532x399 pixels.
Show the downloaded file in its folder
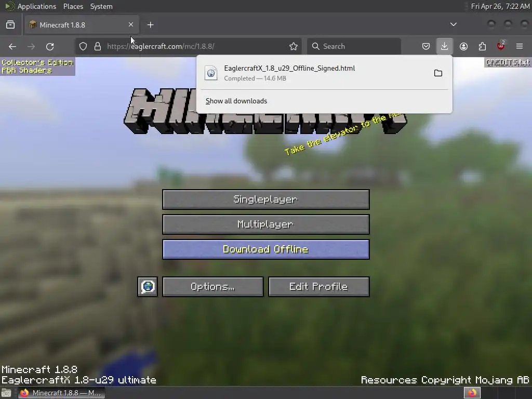click(438, 73)
